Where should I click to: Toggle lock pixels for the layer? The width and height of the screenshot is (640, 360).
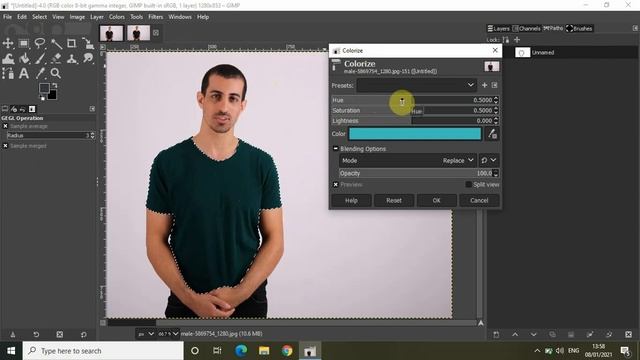(506, 40)
